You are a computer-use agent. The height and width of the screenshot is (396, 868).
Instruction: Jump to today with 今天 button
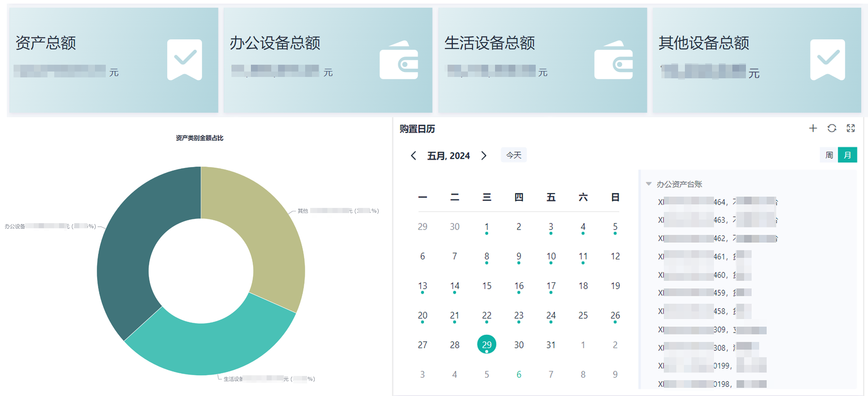click(x=514, y=155)
